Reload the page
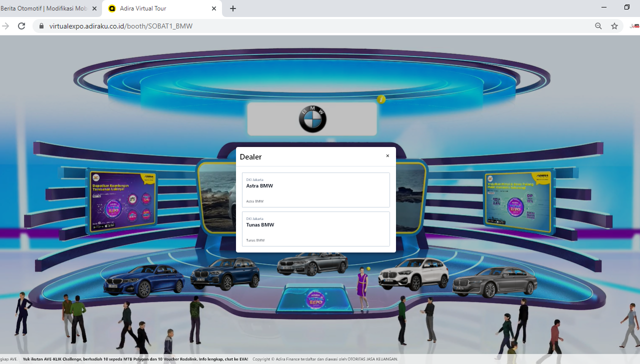The height and width of the screenshot is (364, 640). [21, 26]
